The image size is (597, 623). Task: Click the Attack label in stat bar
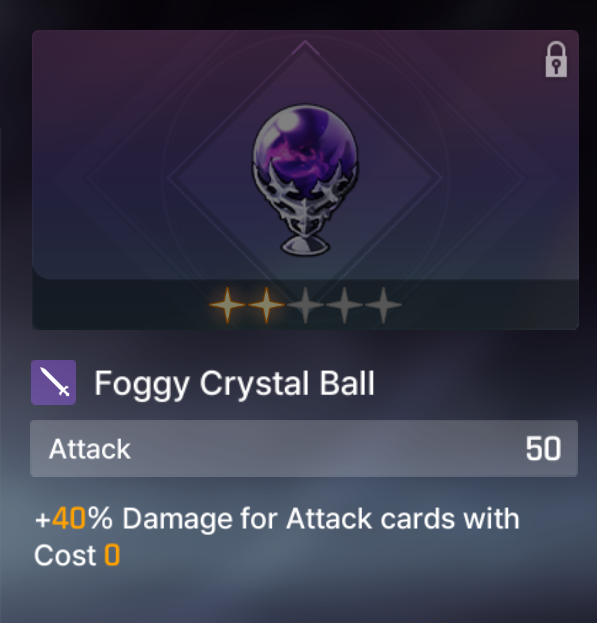coord(89,449)
